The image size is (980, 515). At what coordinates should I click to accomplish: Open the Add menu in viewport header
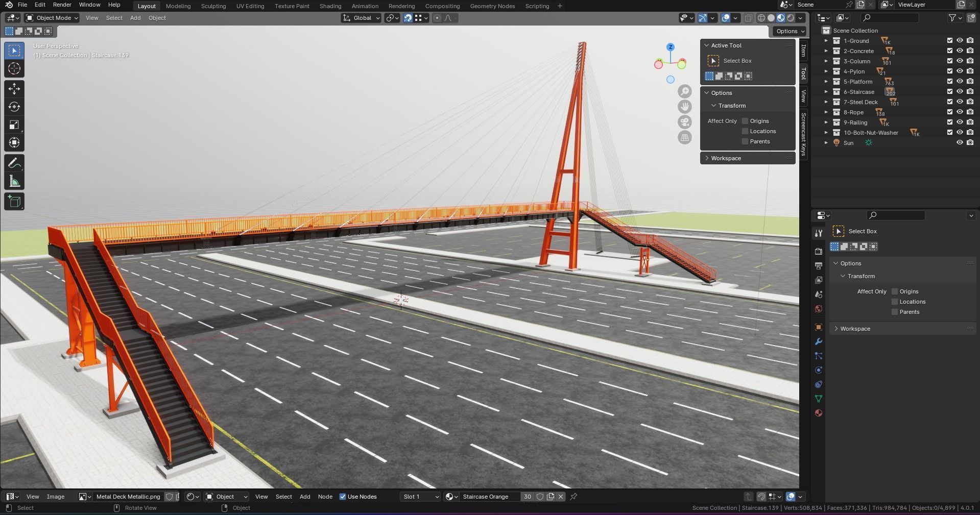pyautogui.click(x=135, y=18)
